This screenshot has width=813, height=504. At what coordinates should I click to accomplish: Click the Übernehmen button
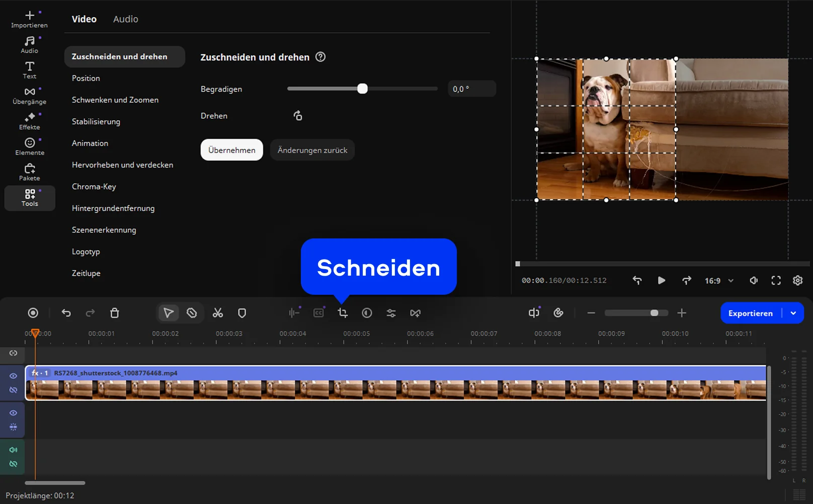pyautogui.click(x=231, y=150)
